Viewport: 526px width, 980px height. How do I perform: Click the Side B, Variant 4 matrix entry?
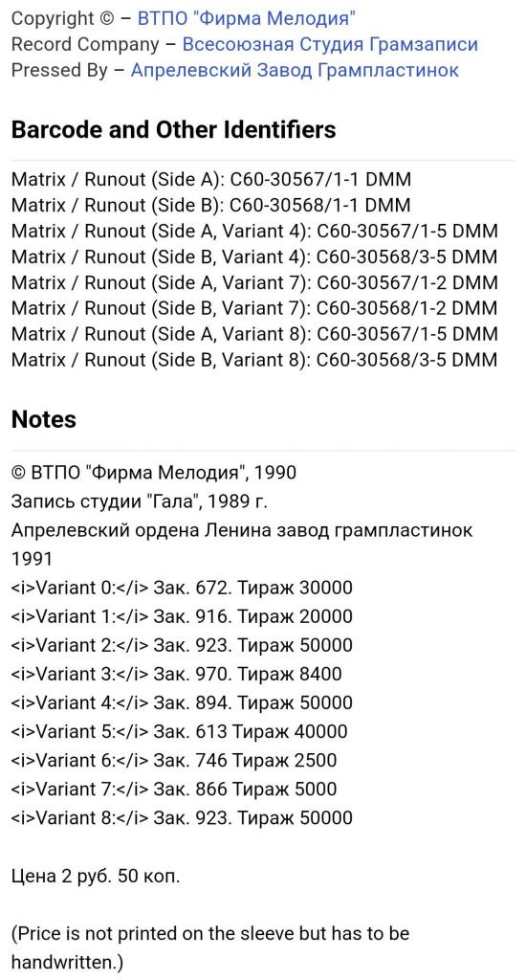click(x=255, y=256)
